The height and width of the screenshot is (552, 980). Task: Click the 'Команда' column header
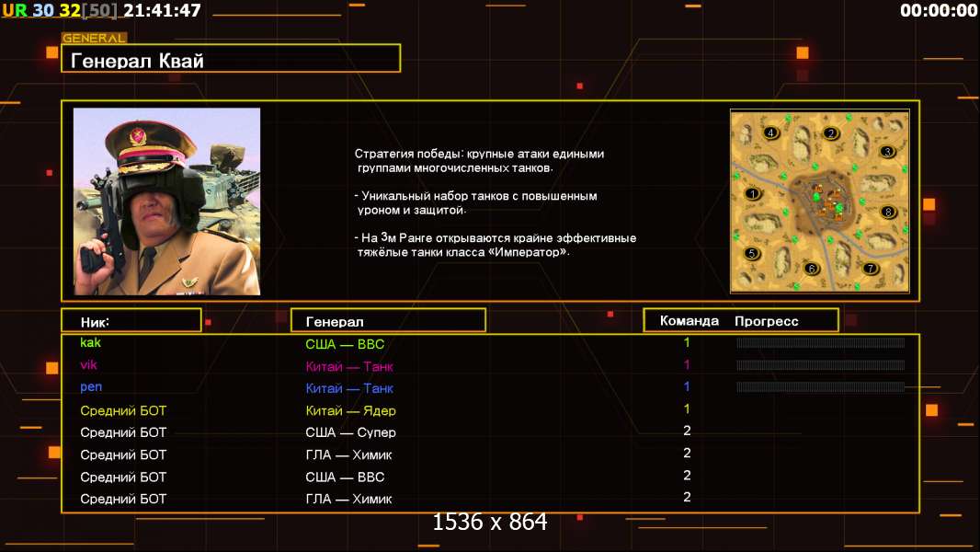pos(689,321)
